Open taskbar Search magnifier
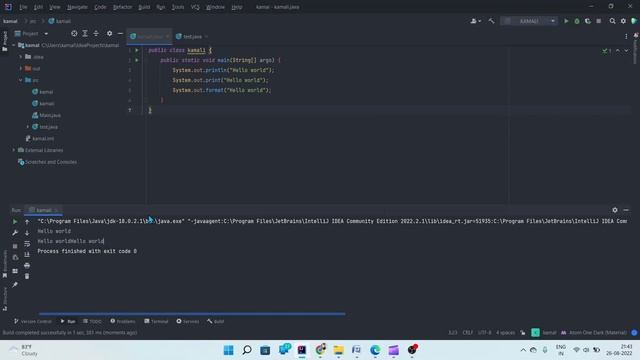 click(x=247, y=350)
